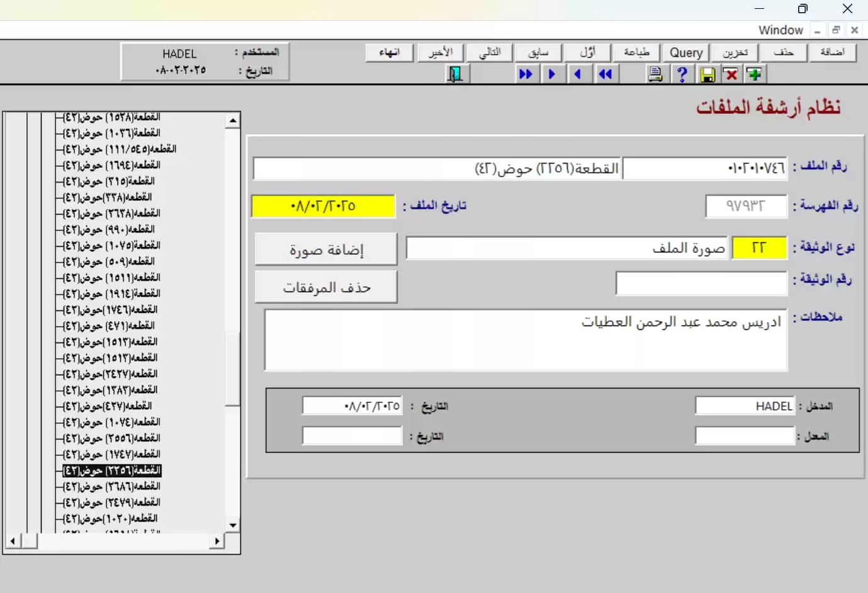This screenshot has height=593, width=868.
Task: Click the tree list scroll down arrow
Action: click(233, 525)
